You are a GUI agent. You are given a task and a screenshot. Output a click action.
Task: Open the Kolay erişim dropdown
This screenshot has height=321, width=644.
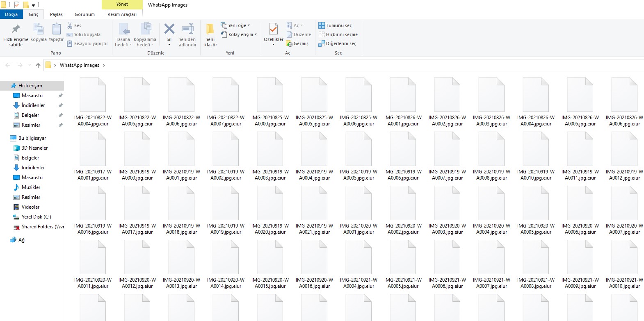(x=239, y=34)
